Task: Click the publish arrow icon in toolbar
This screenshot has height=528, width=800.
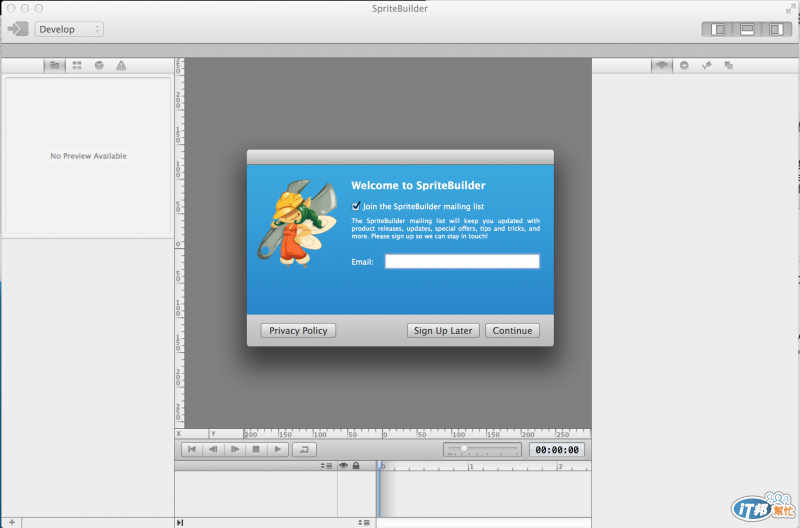Action: click(18, 29)
